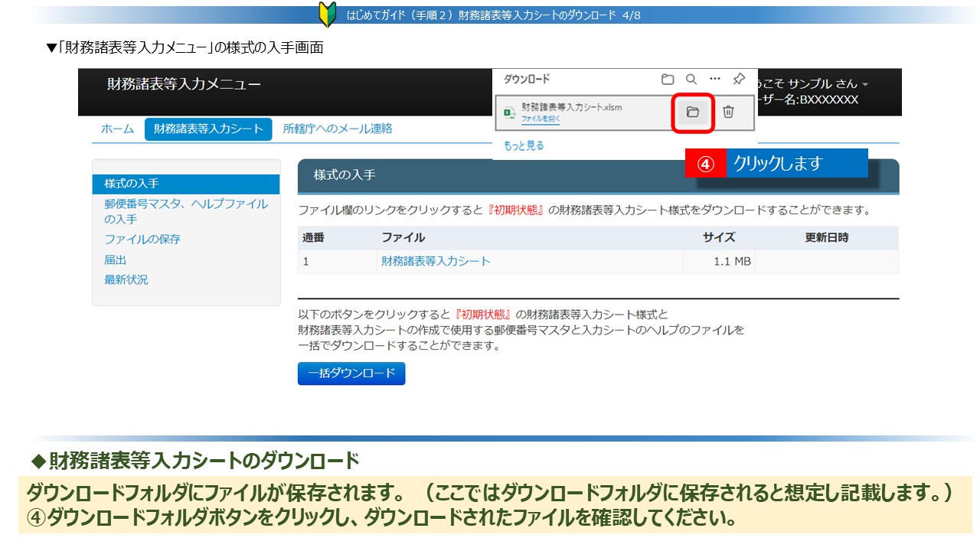Screen dimensions: 980x551
Task: Click the search downloads magnifier icon
Action: (691, 79)
